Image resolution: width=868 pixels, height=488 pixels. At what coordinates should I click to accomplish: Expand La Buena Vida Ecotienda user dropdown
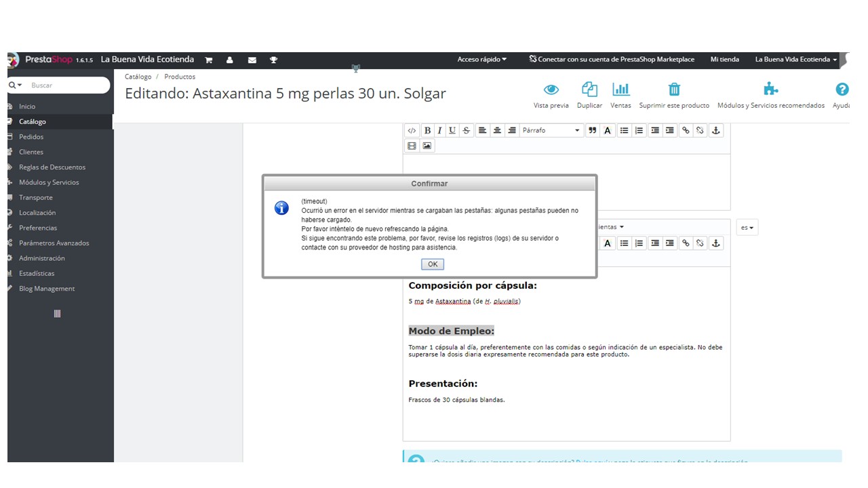pyautogui.click(x=796, y=60)
